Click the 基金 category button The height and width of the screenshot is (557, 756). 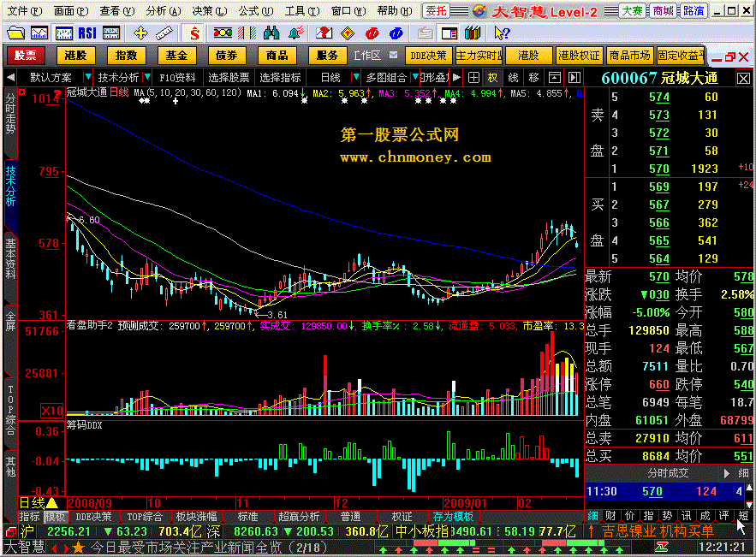[176, 56]
